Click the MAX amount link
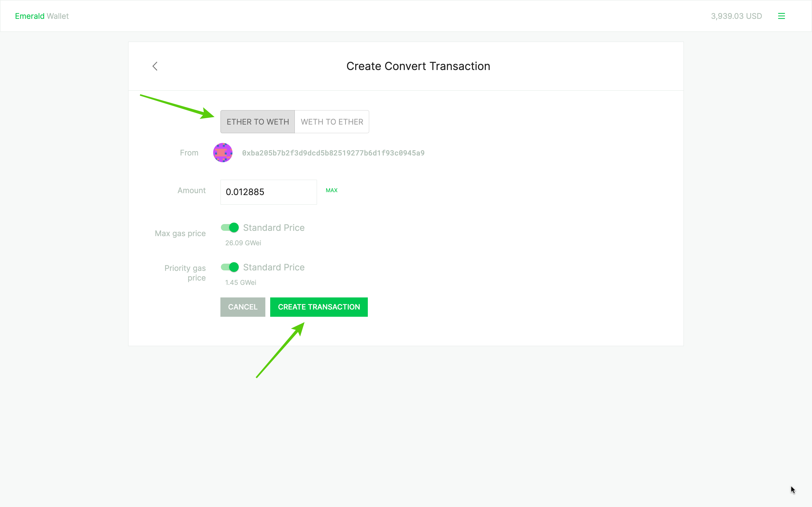812x507 pixels. (x=332, y=190)
